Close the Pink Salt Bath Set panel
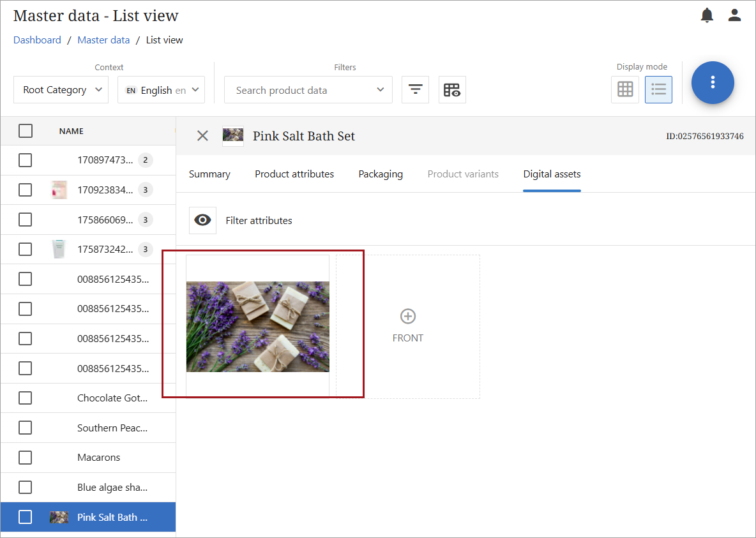Image resolution: width=756 pixels, height=538 pixels. [202, 136]
